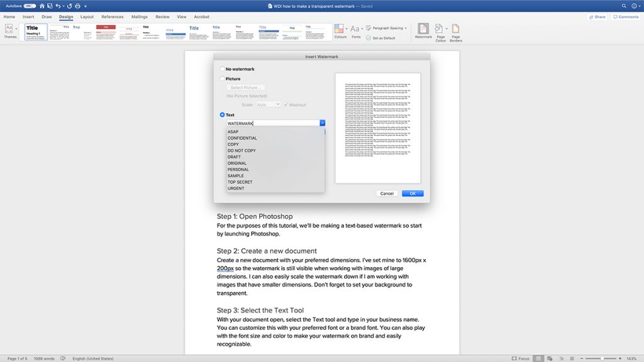Toggle the AutoSave switch
Image resolution: width=644 pixels, height=362 pixels.
[x=30, y=6]
